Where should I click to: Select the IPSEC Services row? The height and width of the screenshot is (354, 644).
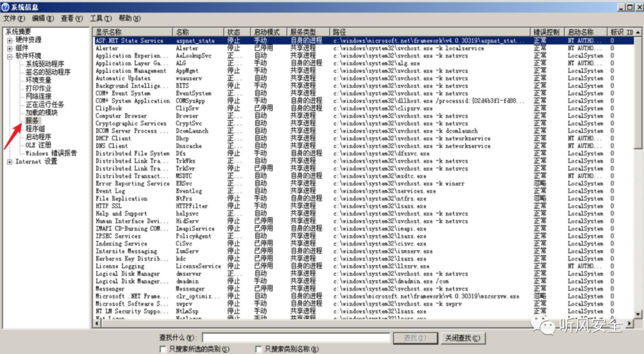pyautogui.click(x=364, y=236)
